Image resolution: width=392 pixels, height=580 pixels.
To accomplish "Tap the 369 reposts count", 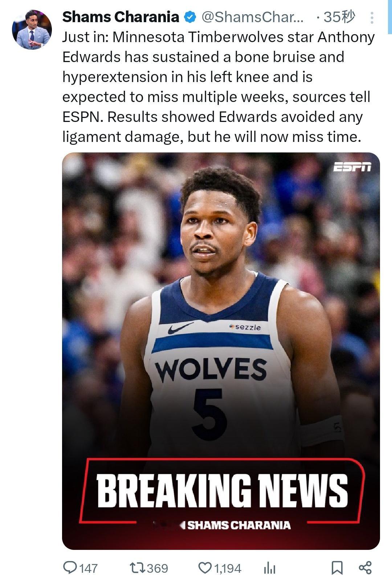I will (x=158, y=568).
